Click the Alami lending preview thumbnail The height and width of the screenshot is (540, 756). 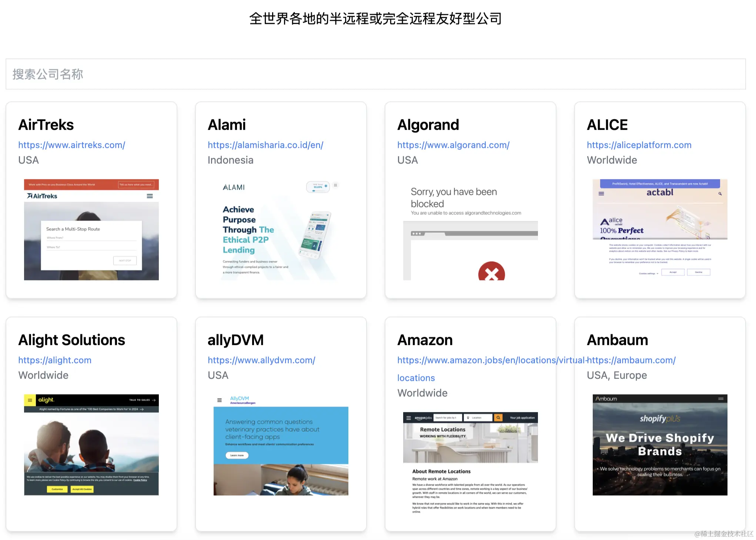pyautogui.click(x=281, y=230)
